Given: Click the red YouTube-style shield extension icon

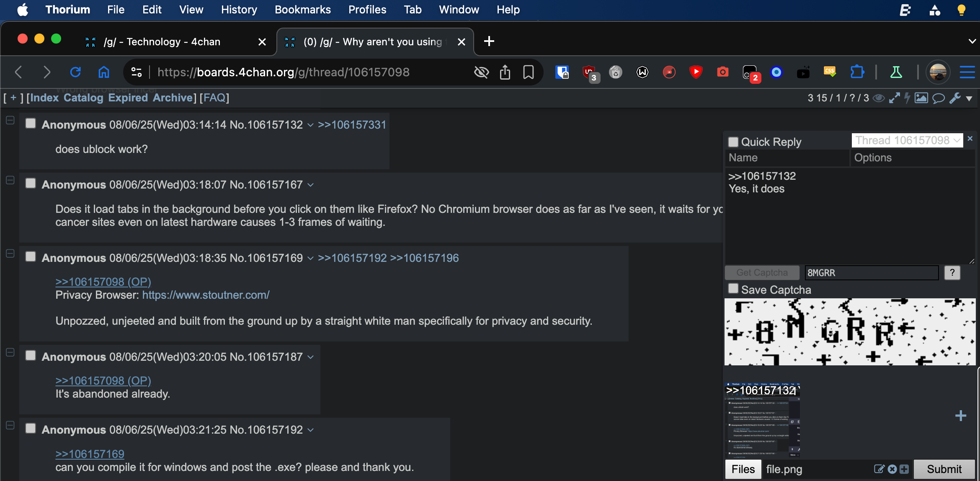Looking at the screenshot, I should coord(696,72).
